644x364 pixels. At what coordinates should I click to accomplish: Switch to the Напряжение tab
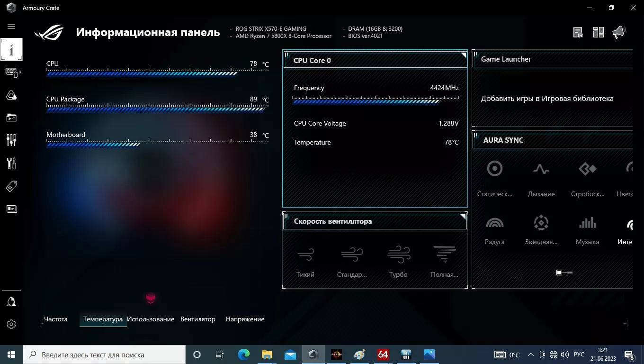coord(245,319)
